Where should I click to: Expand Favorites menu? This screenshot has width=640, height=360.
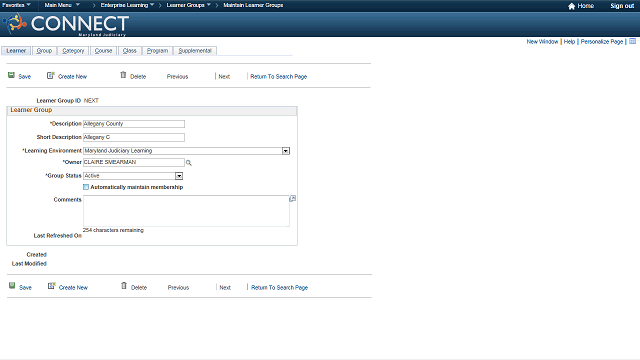[16, 5]
